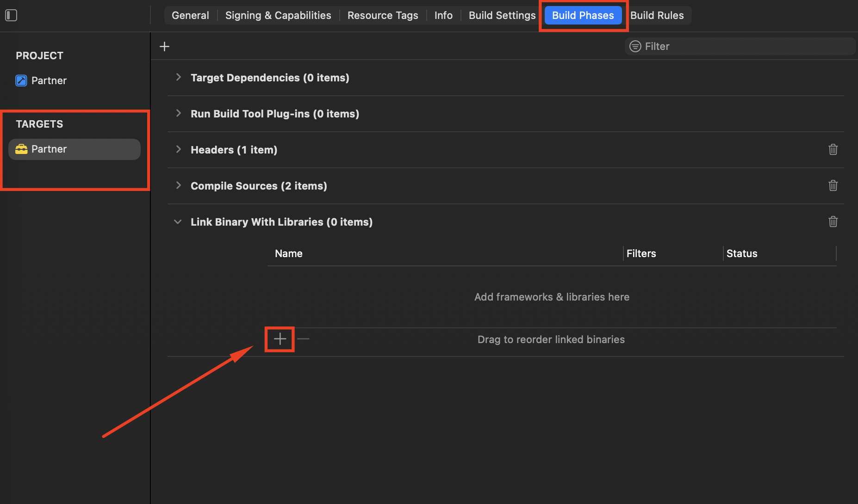Click the Status column header
This screenshot has width=858, height=504.
tap(742, 253)
